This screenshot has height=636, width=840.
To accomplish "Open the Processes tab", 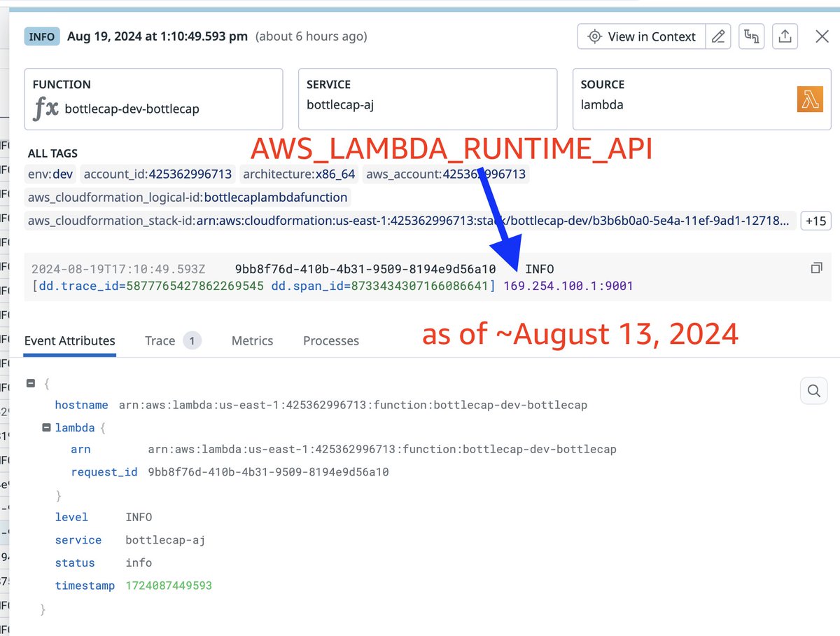I will [331, 341].
